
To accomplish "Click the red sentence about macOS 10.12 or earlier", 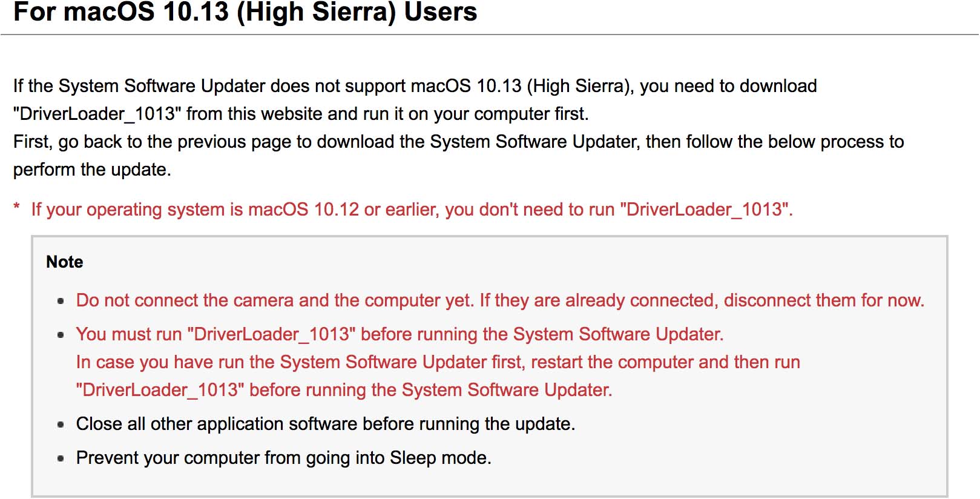I will (x=412, y=210).
